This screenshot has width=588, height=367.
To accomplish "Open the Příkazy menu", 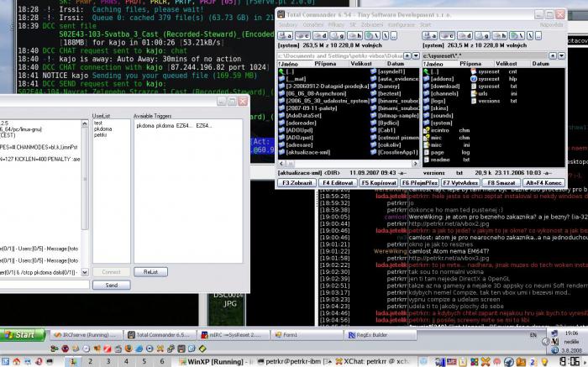I will [x=336, y=24].
